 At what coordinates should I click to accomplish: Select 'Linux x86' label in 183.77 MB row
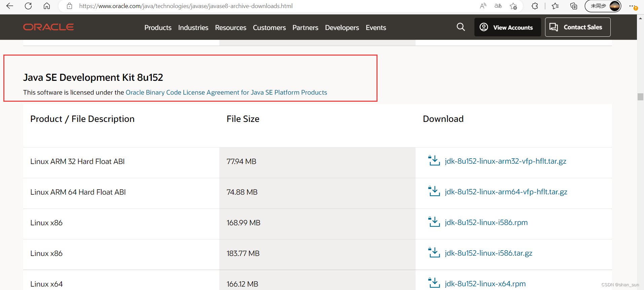click(46, 253)
